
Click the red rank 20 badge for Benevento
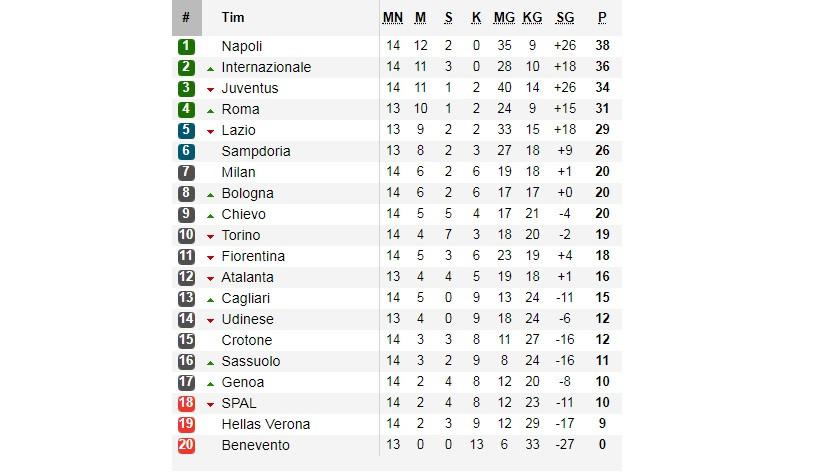187,445
